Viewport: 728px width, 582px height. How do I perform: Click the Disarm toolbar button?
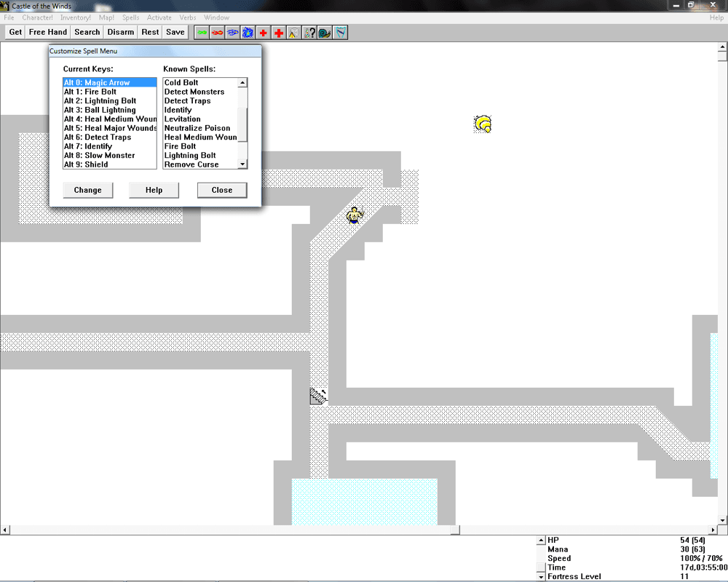pos(121,32)
